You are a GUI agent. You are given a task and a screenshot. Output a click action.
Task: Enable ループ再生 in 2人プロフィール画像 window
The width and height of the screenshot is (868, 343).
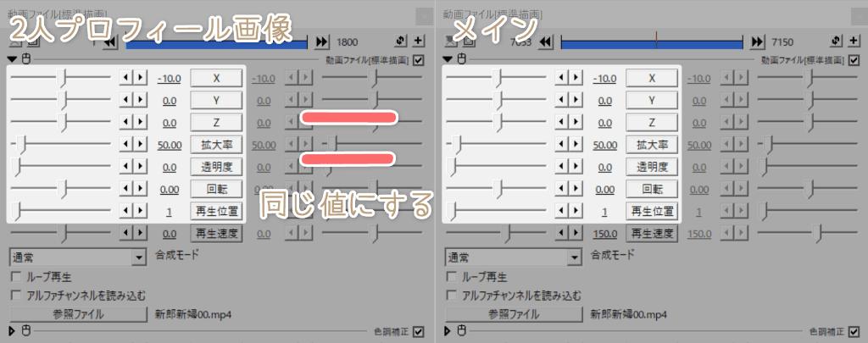click(x=16, y=277)
